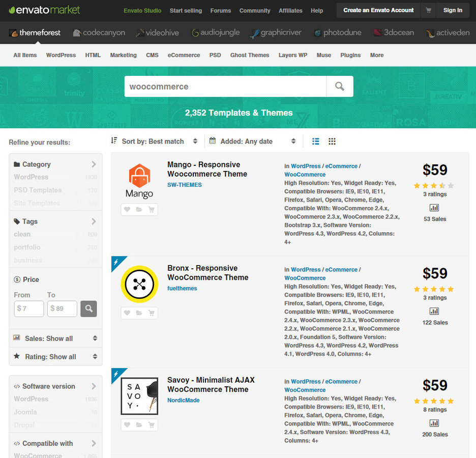This screenshot has width=476, height=458.
Task: Click the Bronx theme yellow circle thumbnail
Action: 139,284
